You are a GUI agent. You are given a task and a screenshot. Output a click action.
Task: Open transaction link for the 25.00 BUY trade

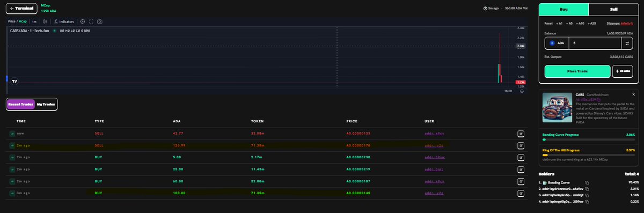pos(521,169)
